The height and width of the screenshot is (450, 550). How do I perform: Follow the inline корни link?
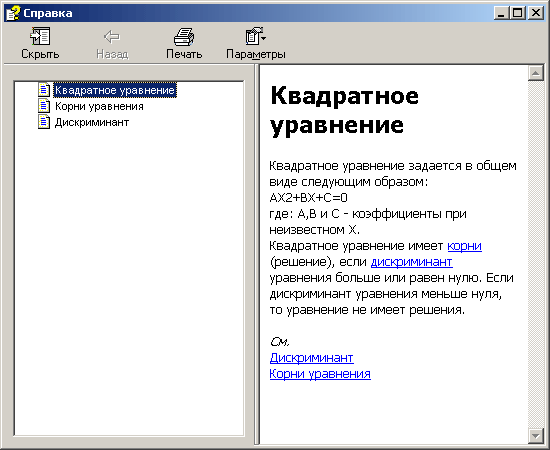[x=464, y=246]
